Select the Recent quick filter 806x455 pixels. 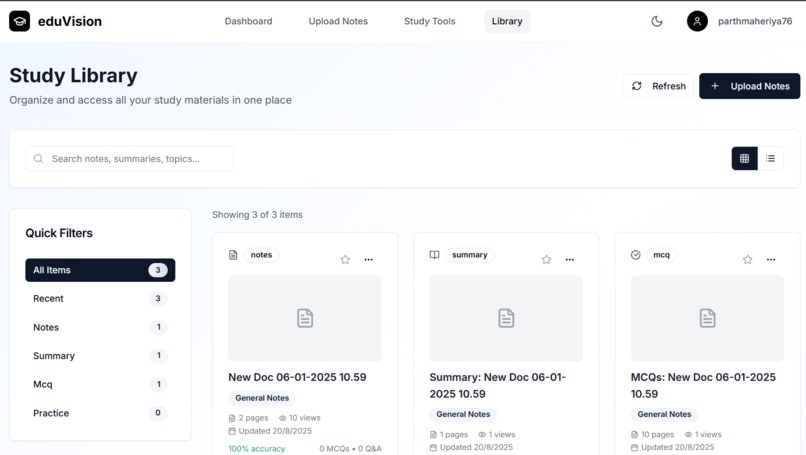pyautogui.click(x=100, y=298)
